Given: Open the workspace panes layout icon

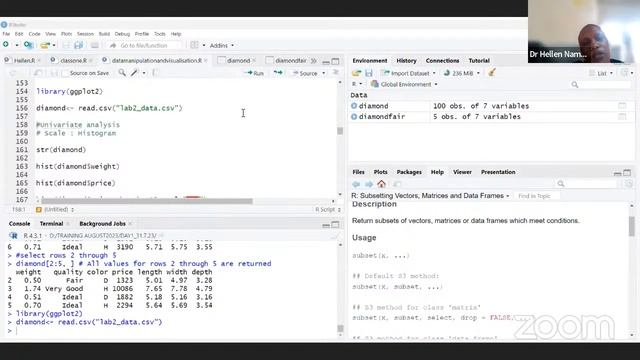Looking at the screenshot, I should point(195,45).
